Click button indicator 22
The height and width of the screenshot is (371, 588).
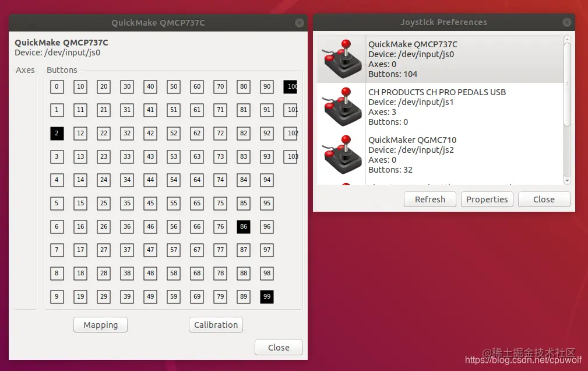(x=104, y=134)
